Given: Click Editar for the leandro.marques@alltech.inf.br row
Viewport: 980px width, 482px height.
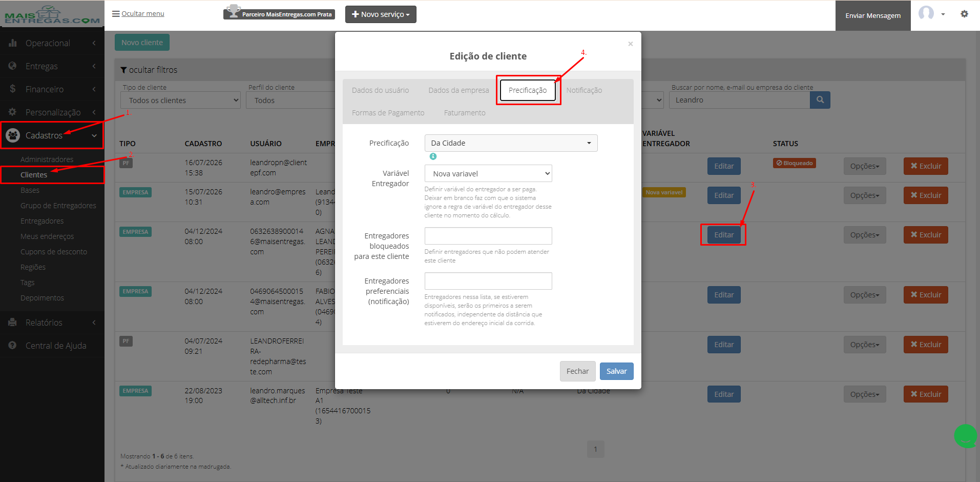Looking at the screenshot, I should (x=724, y=394).
